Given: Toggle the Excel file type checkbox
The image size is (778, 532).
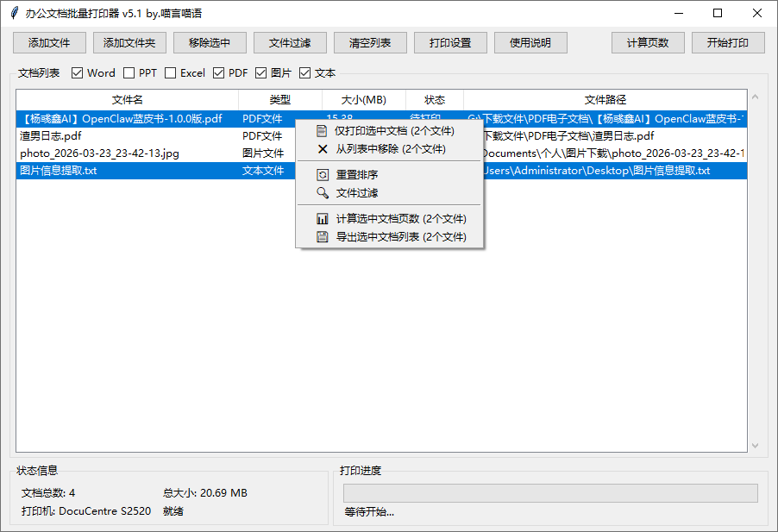Looking at the screenshot, I should [171, 73].
